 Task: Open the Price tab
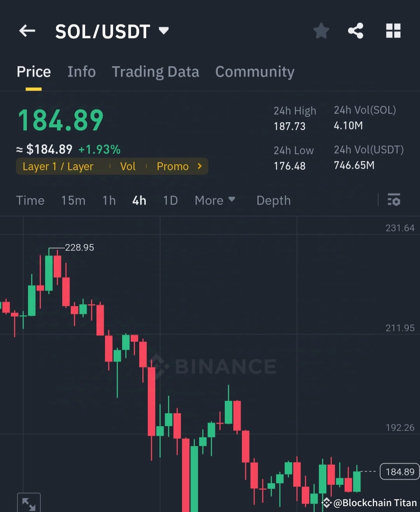coord(33,72)
